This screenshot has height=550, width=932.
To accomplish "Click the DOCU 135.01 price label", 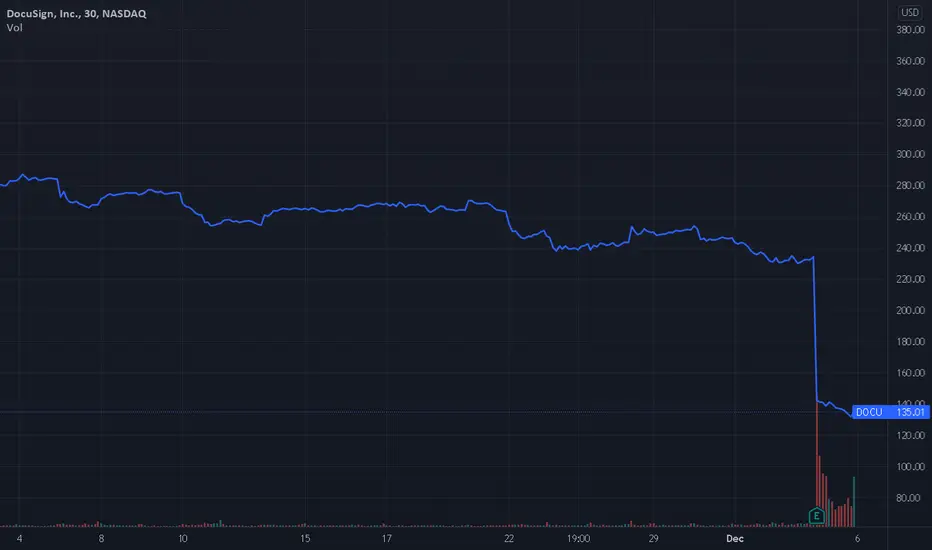I will [890, 412].
